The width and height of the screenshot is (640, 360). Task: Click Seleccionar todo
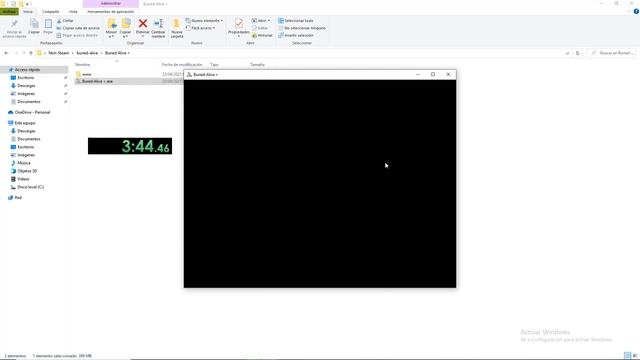296,21
